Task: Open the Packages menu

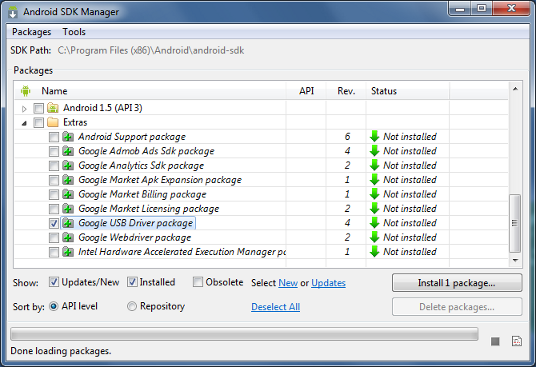Action: pyautogui.click(x=31, y=32)
